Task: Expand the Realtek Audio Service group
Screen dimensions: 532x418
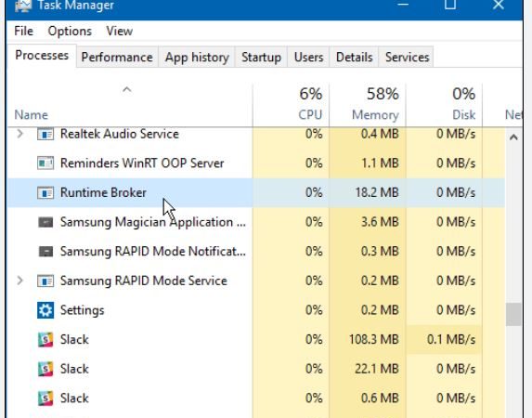Action: (20, 134)
